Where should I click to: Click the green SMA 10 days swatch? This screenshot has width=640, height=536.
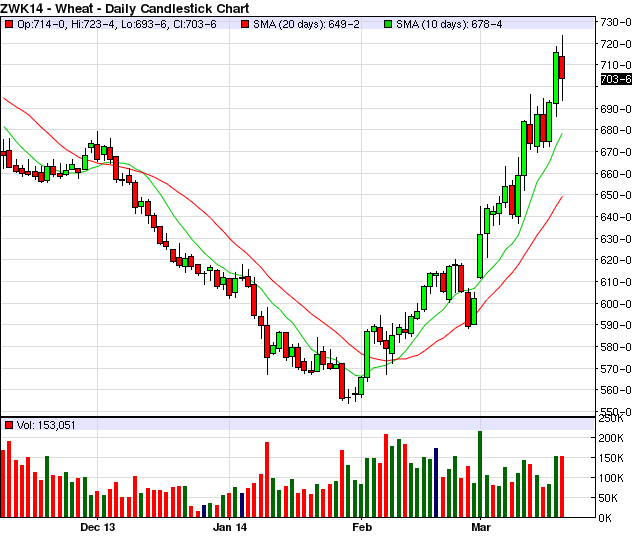[388, 24]
